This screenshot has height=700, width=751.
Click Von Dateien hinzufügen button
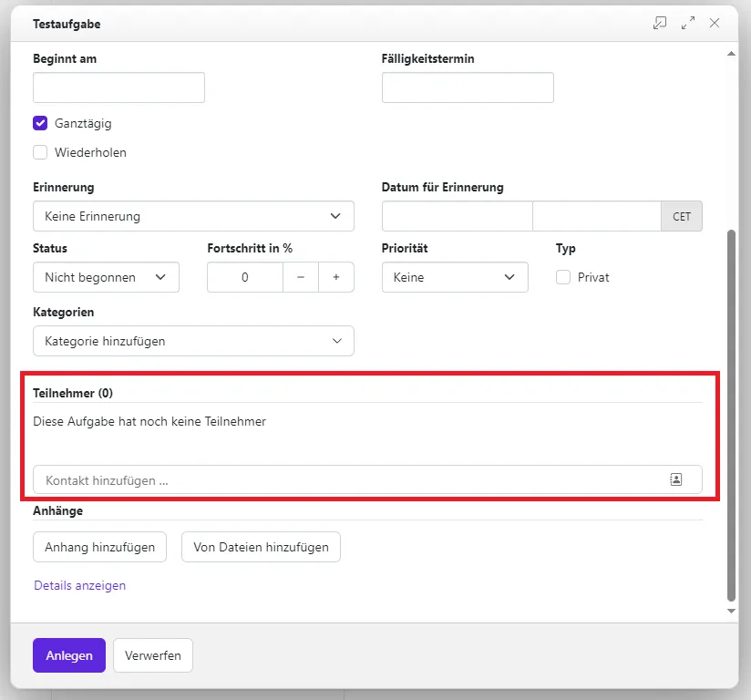tap(261, 547)
